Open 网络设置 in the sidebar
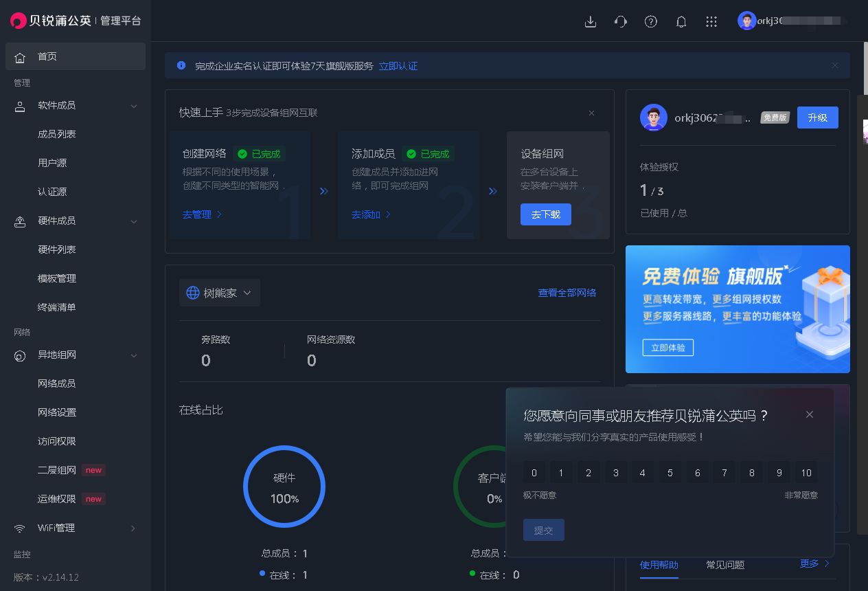 coord(57,412)
